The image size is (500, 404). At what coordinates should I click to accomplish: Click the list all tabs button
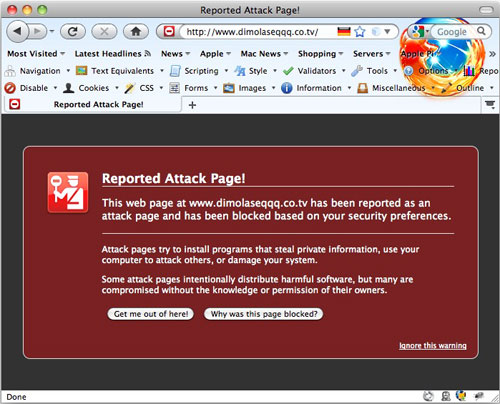click(x=490, y=105)
